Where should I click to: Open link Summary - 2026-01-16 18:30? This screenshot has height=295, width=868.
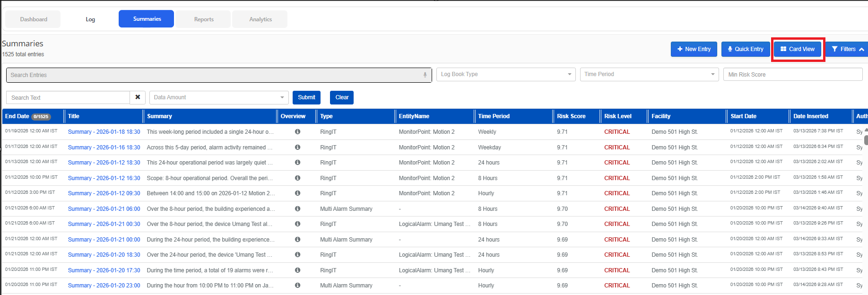pos(104,147)
